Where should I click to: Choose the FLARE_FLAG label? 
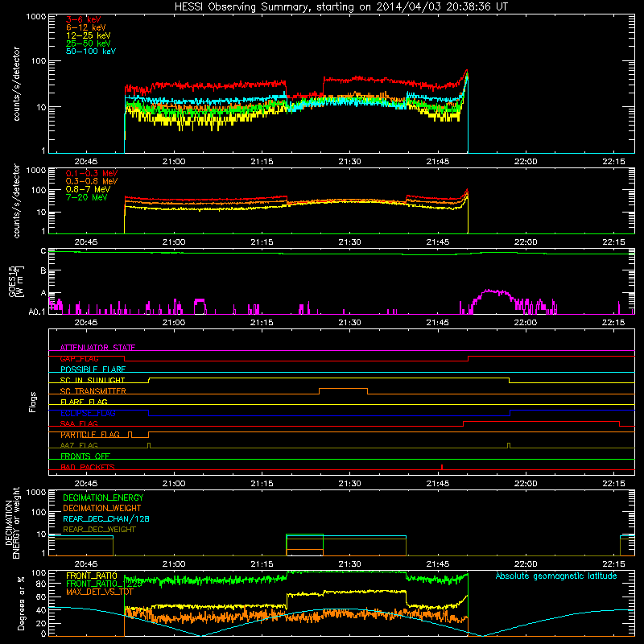pyautogui.click(x=84, y=402)
